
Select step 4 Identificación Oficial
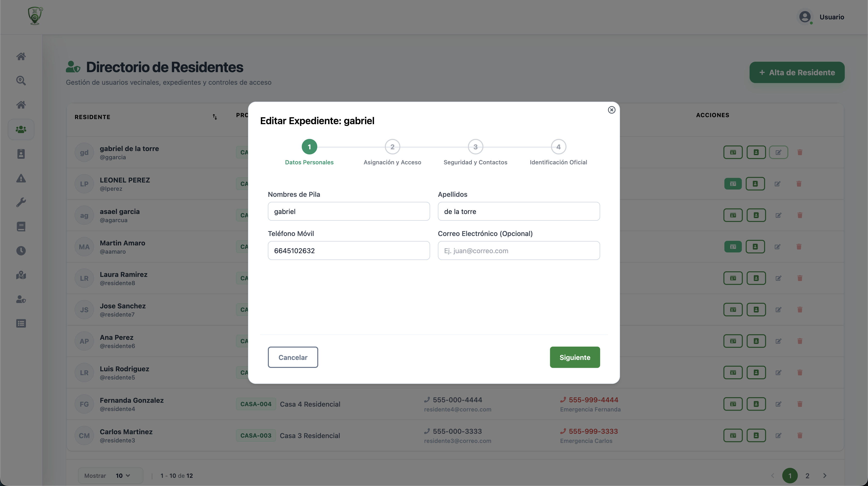point(558,147)
